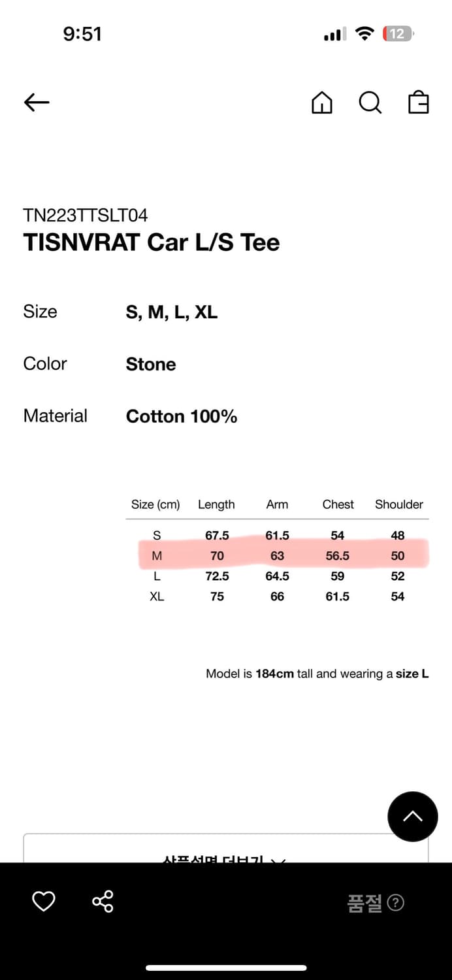Tap the product code TN223TTSLT04
The height and width of the screenshot is (980, 452).
86,215
